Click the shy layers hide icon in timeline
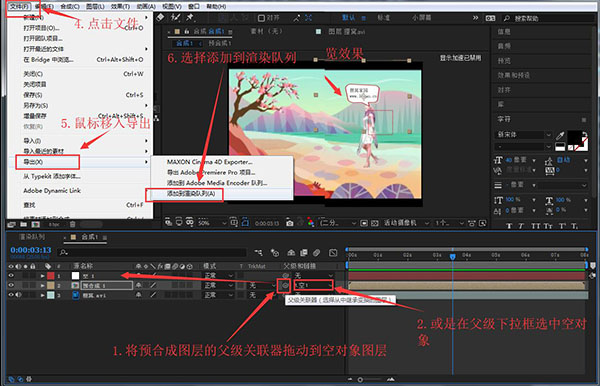The width and height of the screenshot is (600, 386). (x=291, y=252)
